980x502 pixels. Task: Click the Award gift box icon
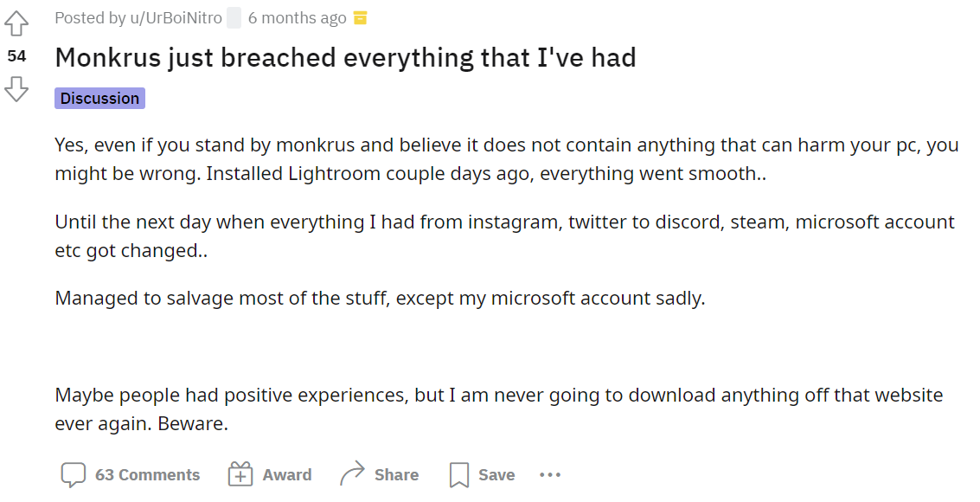tap(240, 474)
